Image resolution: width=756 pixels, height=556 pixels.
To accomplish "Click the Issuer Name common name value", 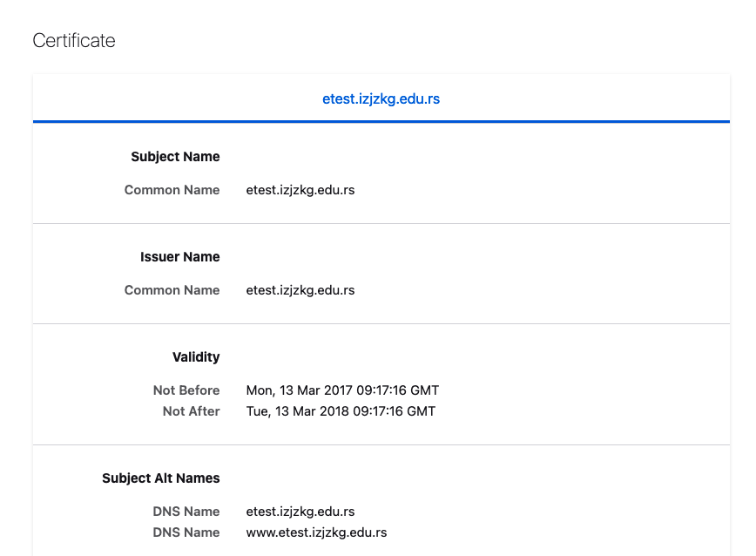I will click(x=300, y=290).
